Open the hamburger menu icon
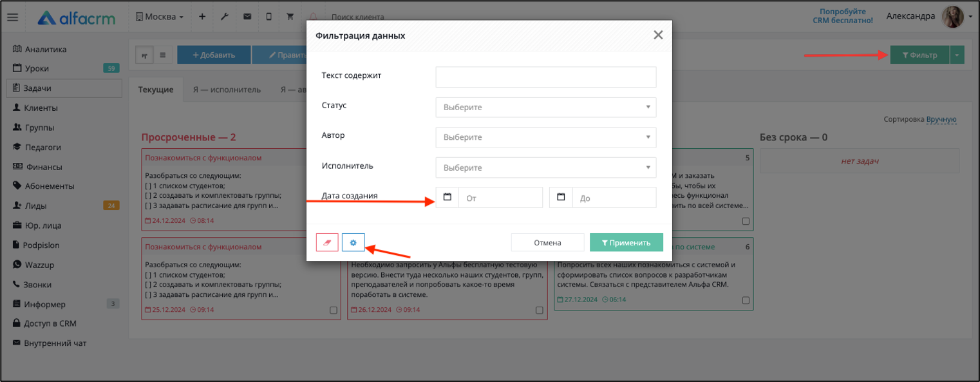This screenshot has height=382, width=980. tap(12, 17)
